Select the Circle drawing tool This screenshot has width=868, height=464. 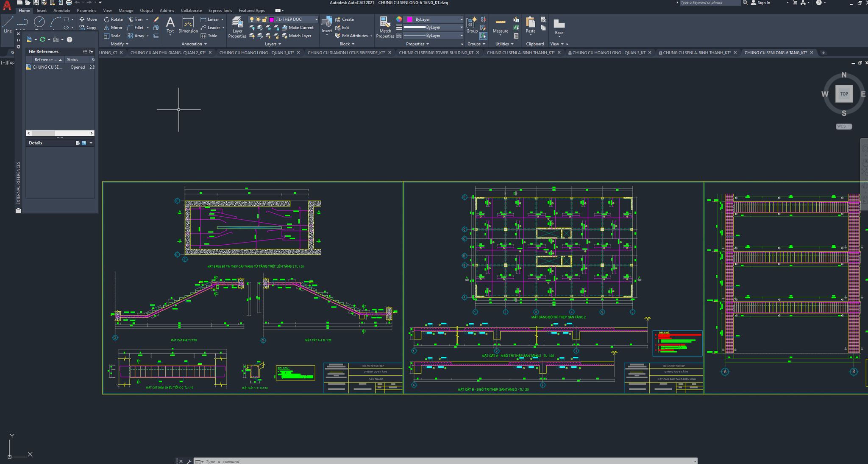coord(39,22)
